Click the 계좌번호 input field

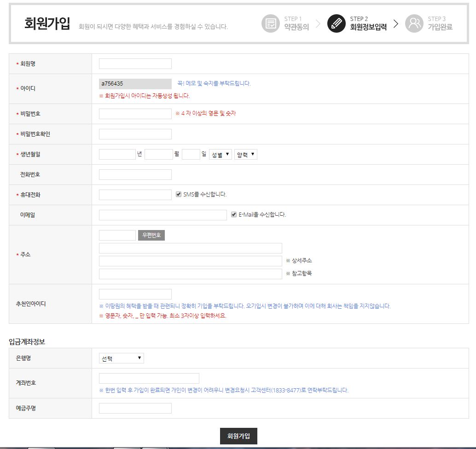[149, 378]
